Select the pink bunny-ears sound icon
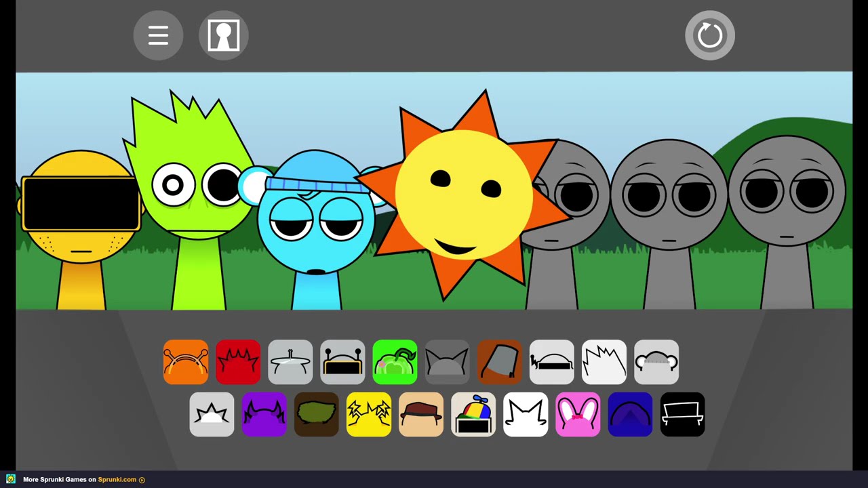The width and height of the screenshot is (868, 488). (577, 414)
